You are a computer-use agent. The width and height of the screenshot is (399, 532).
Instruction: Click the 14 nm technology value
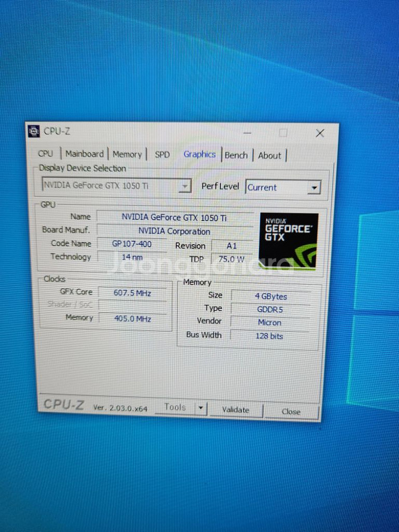pyautogui.click(x=132, y=257)
